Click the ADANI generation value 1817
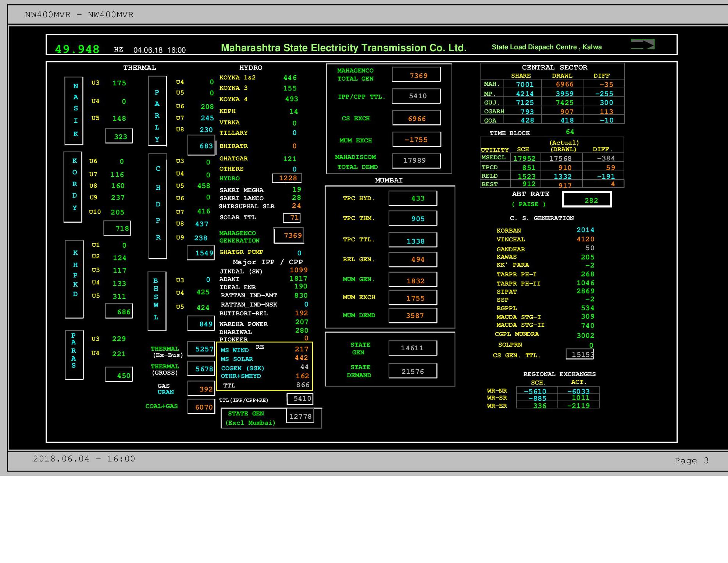Image resolution: width=728 pixels, height=563 pixels. pos(298,279)
